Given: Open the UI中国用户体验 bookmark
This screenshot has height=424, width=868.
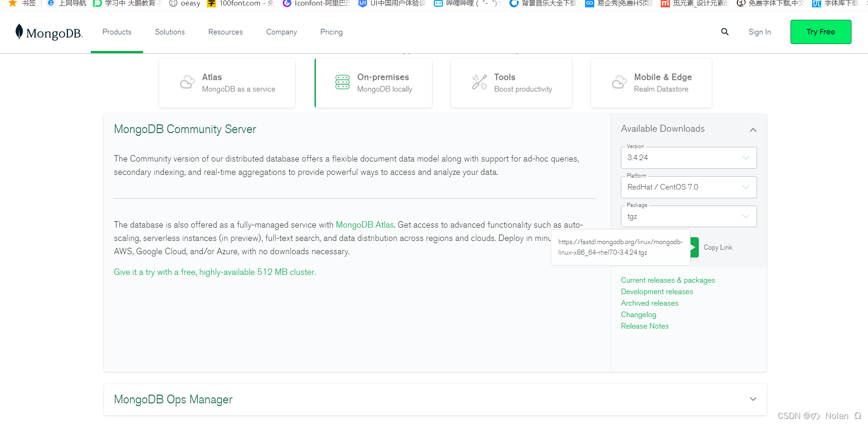Looking at the screenshot, I should pos(392,3).
